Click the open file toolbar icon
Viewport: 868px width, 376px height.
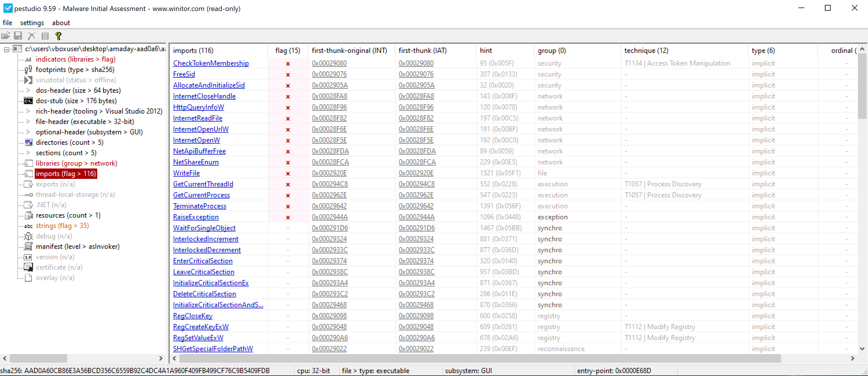pos(5,36)
